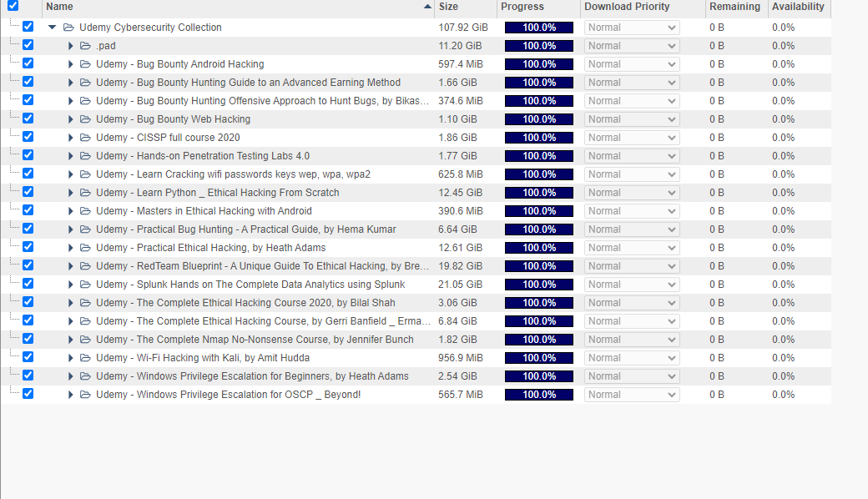Uncheck Windows Privilege Escalation for Beginners checkbox
868x499 pixels.
[28, 375]
